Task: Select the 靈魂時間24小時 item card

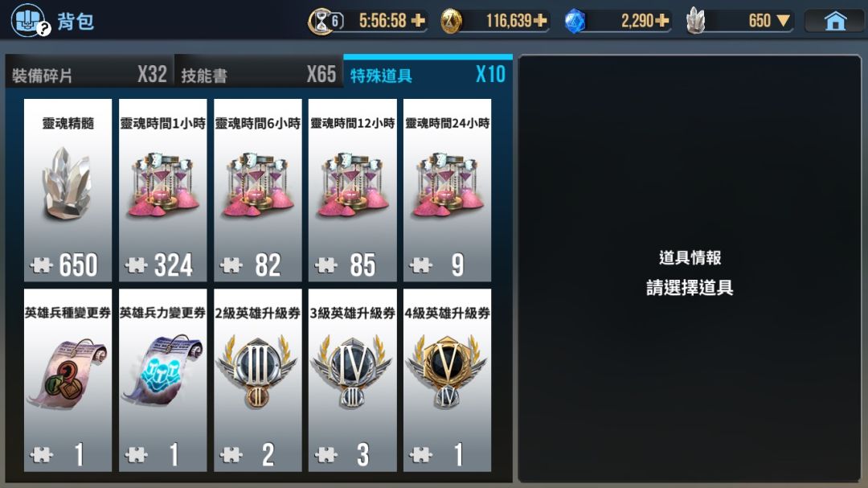Action: coord(448,190)
